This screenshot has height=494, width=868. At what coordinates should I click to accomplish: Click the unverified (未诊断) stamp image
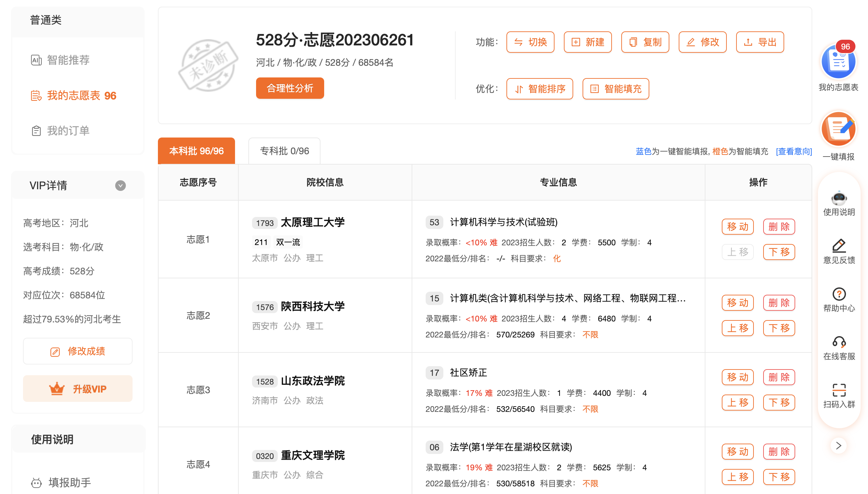point(208,65)
